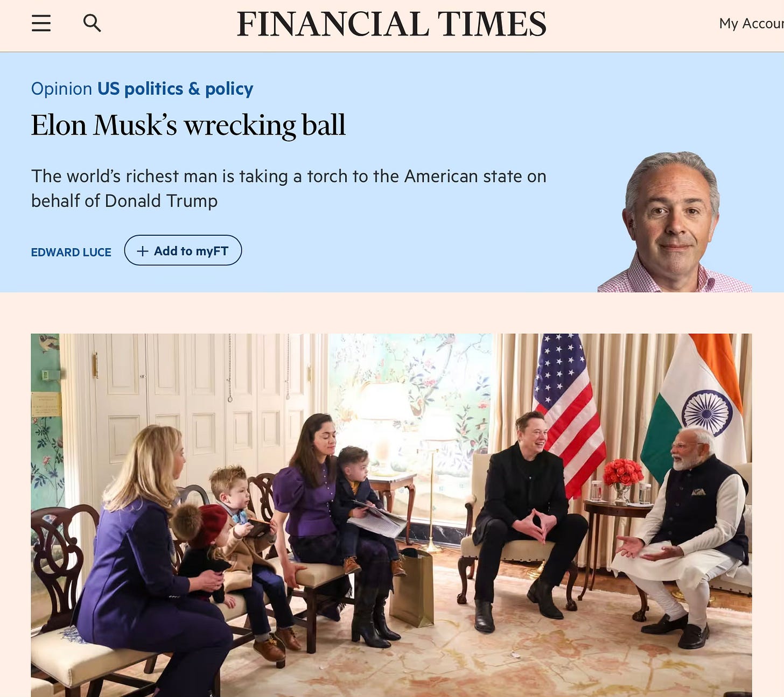Image resolution: width=784 pixels, height=697 pixels.
Task: Click the newspaper held by the child
Action: (377, 518)
